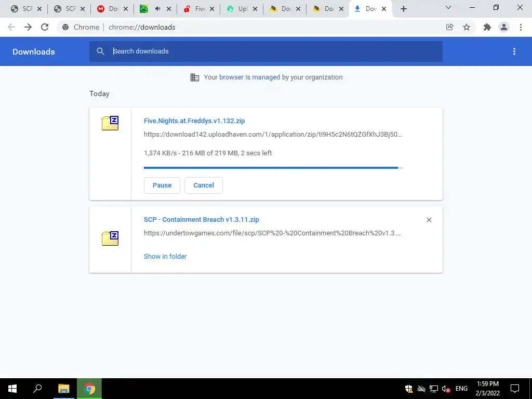532x399 pixels.
Task: Click the browser forward arrow
Action: (x=28, y=27)
